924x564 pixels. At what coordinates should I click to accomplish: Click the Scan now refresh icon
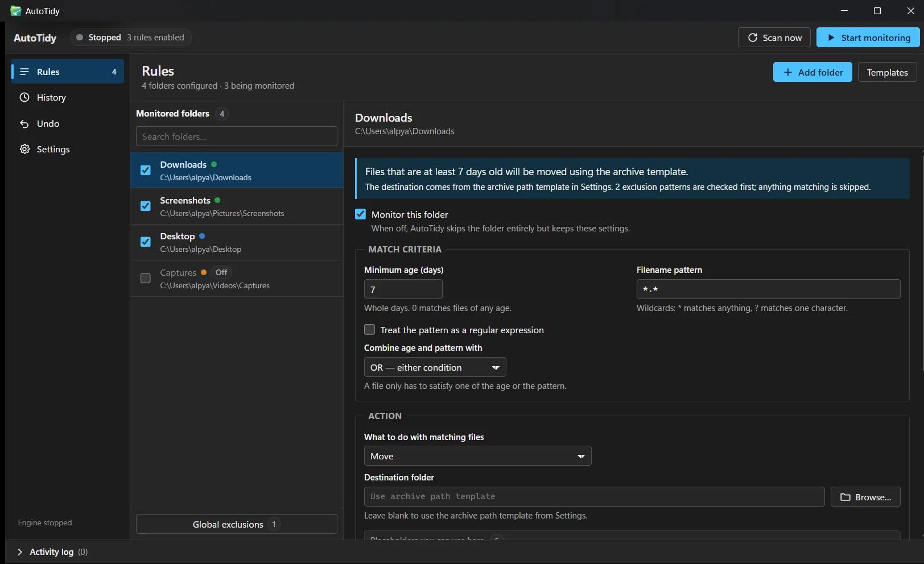[x=753, y=38]
